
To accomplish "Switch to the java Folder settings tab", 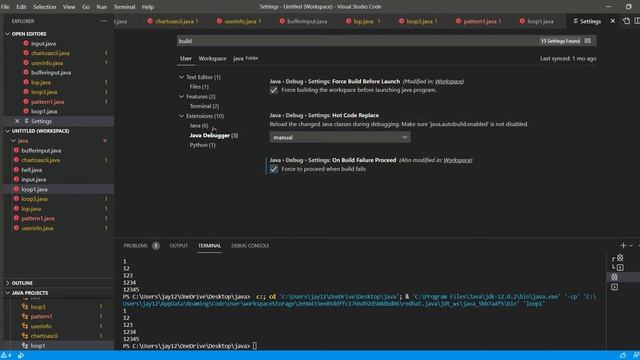I will [x=245, y=58].
